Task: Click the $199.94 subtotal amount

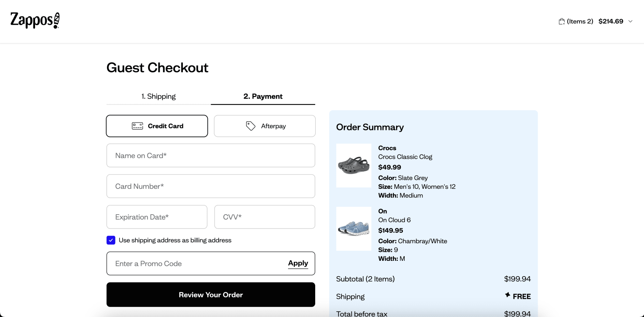Action: 517,279
